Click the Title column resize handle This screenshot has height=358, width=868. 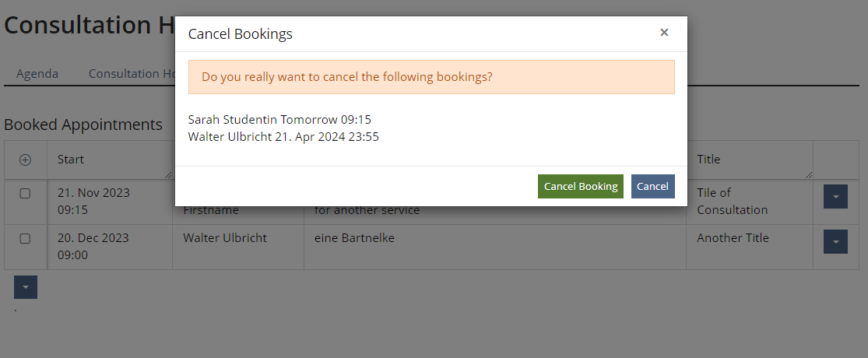809,175
